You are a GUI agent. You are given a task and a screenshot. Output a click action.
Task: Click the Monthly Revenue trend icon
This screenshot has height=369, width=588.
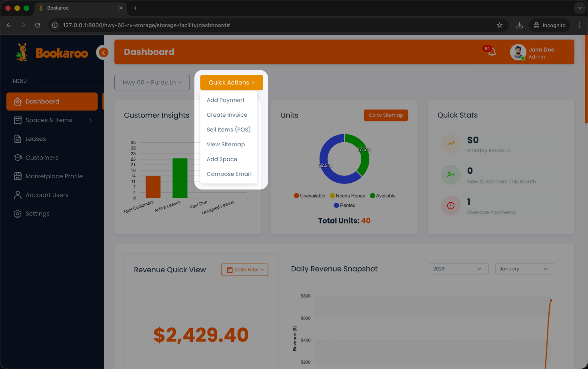pyautogui.click(x=451, y=144)
